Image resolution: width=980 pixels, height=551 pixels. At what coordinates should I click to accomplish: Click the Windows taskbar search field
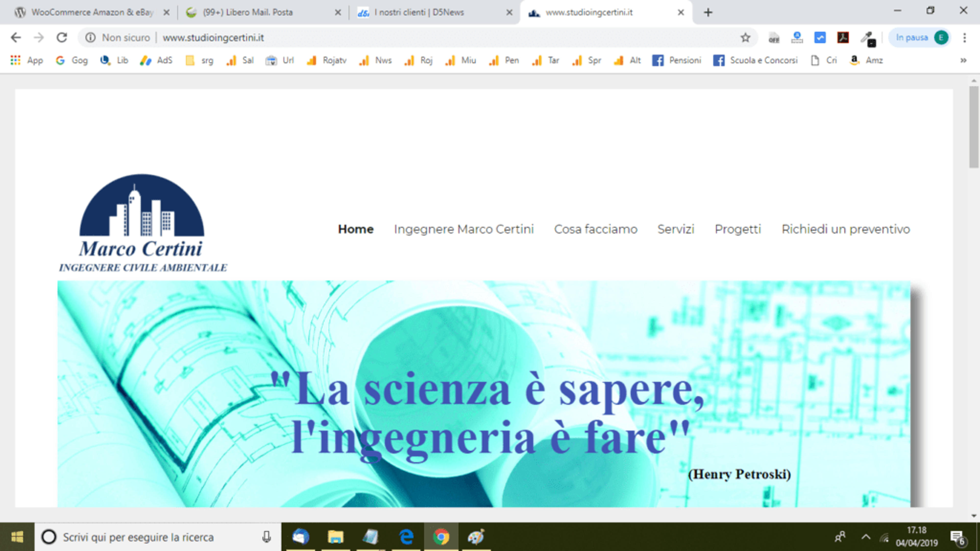click(158, 537)
